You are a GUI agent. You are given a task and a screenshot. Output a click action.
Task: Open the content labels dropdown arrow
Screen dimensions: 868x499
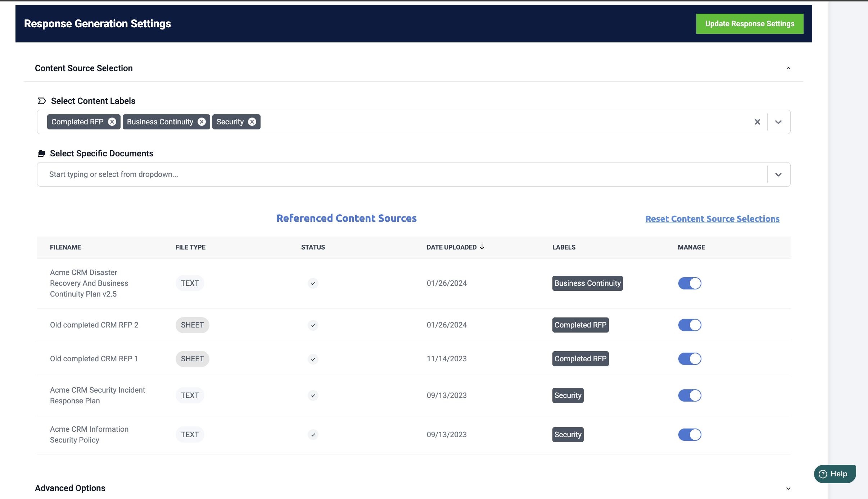778,122
